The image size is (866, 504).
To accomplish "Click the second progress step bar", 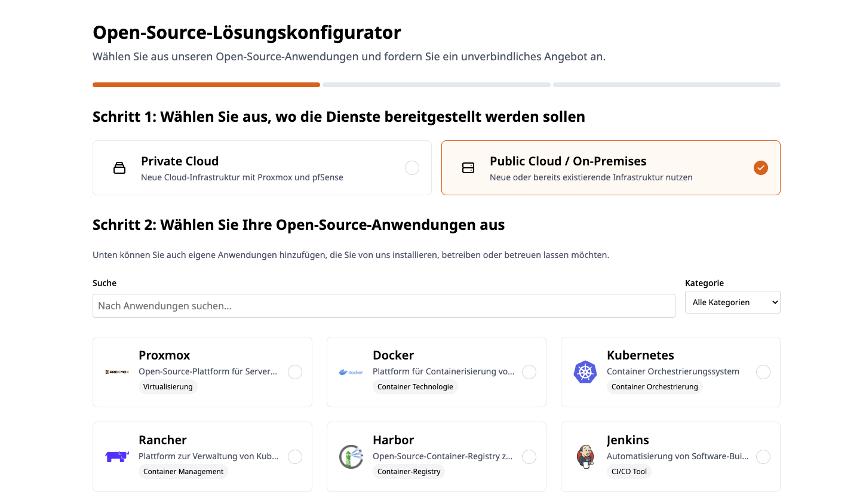I will tap(437, 85).
